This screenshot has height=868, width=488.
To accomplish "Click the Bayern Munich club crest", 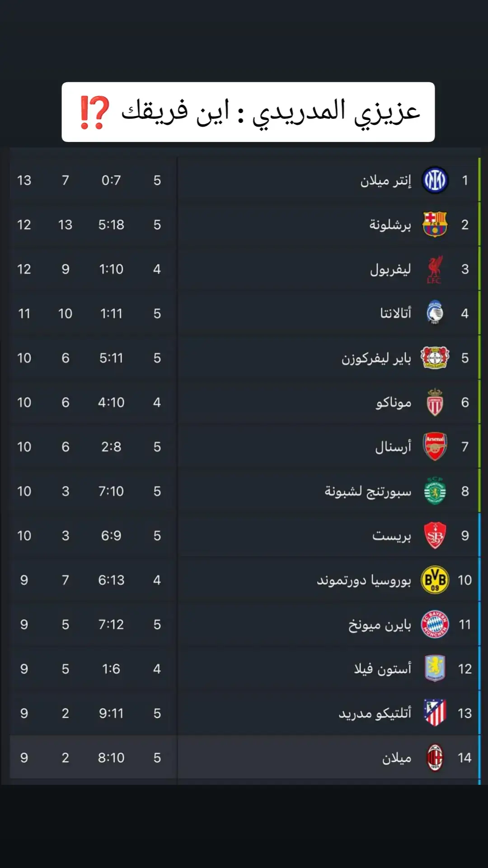I will (435, 624).
